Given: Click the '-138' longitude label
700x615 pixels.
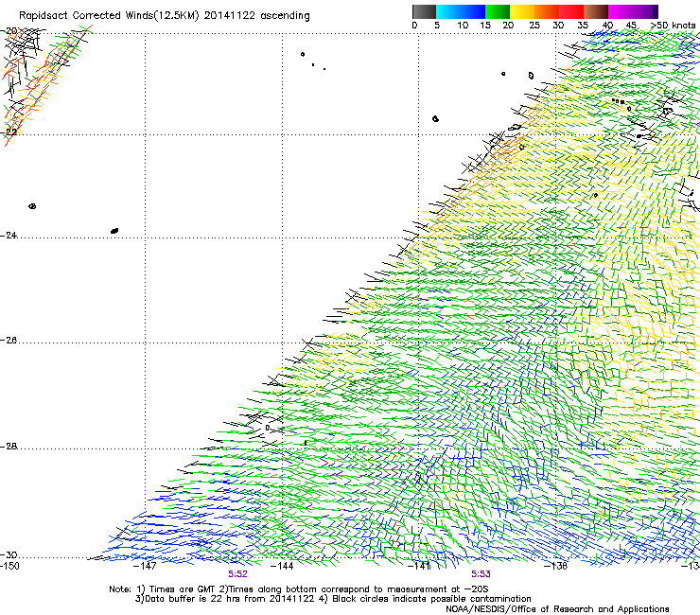Looking at the screenshot, I should point(556,566).
